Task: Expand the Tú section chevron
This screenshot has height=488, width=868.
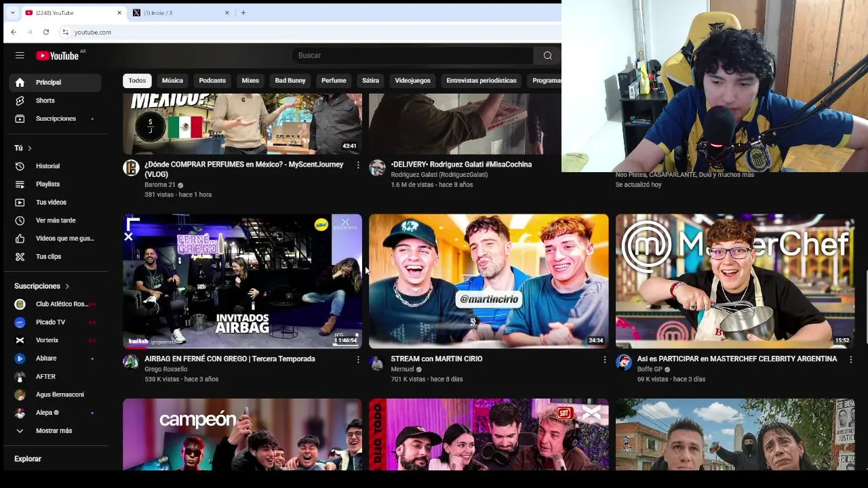Action: [x=30, y=148]
